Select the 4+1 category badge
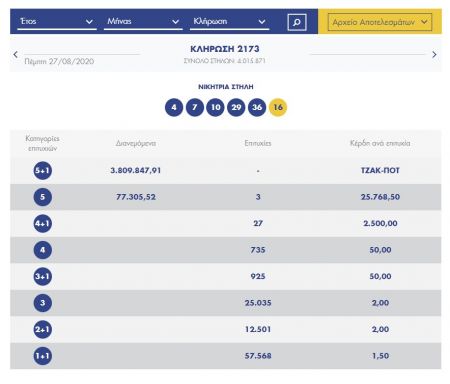 point(43,223)
